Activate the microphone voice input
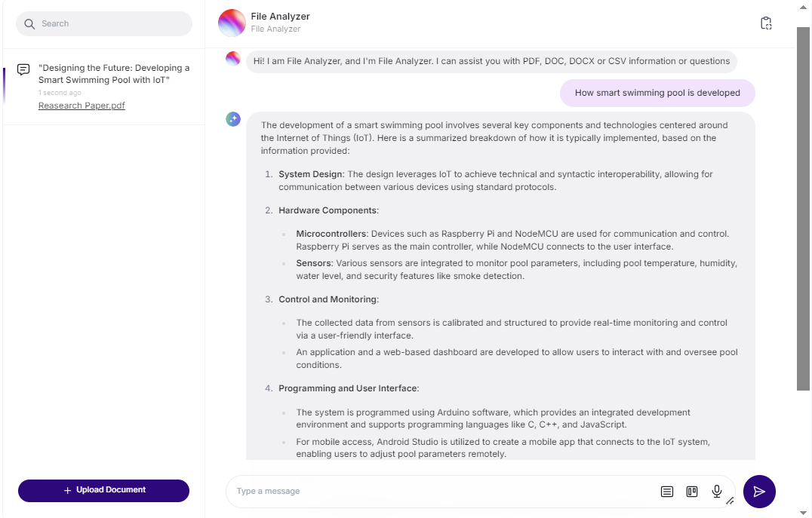 pos(716,492)
